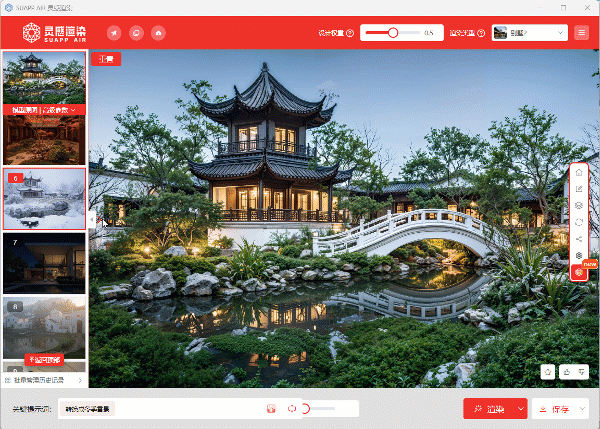This screenshot has width=600, height=429.
Task: Click the cloud upload icon in header
Action: click(158, 33)
